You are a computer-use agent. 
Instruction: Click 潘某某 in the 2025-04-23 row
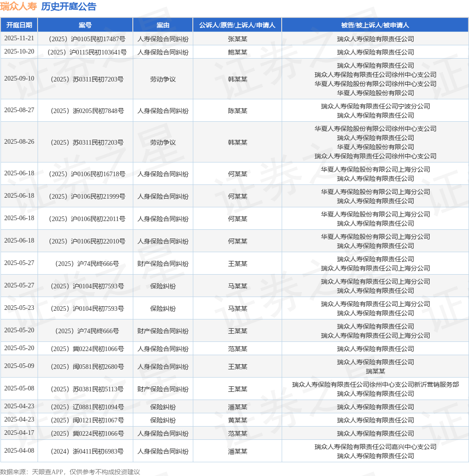point(238,407)
